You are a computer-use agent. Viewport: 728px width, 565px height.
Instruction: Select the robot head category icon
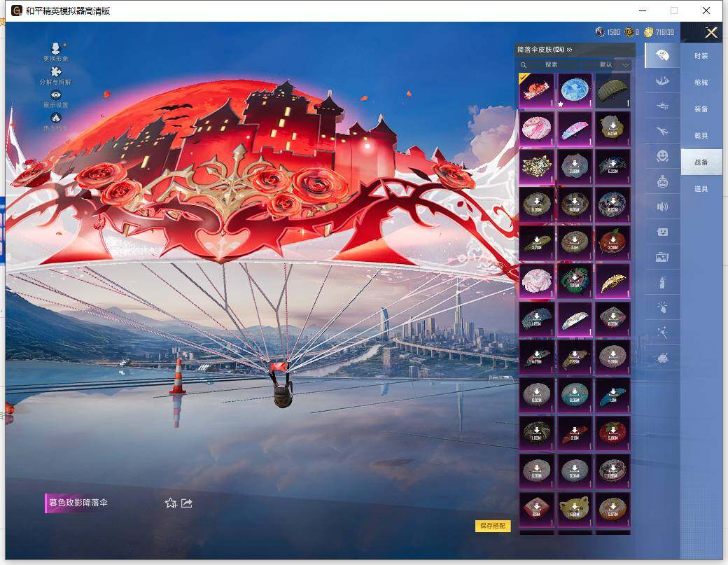point(662,181)
